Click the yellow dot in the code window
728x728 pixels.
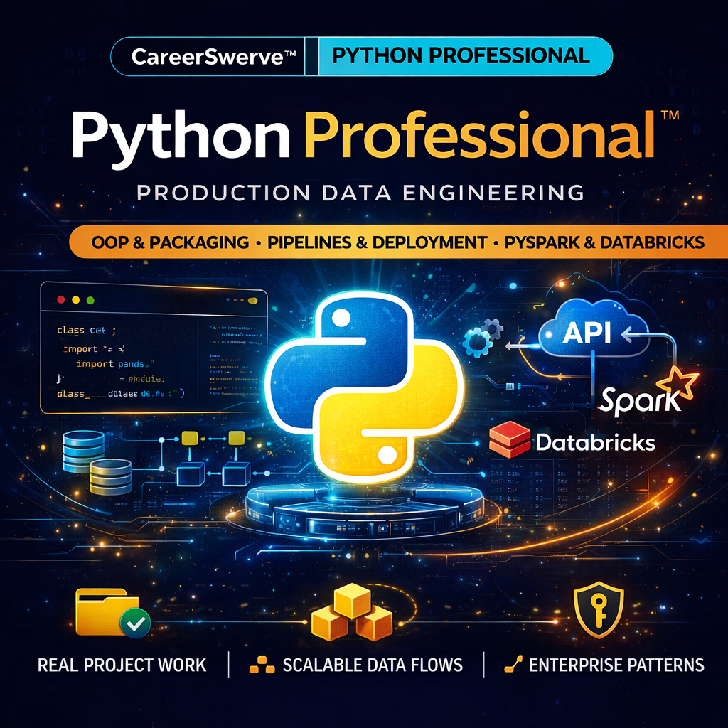[x=75, y=301]
